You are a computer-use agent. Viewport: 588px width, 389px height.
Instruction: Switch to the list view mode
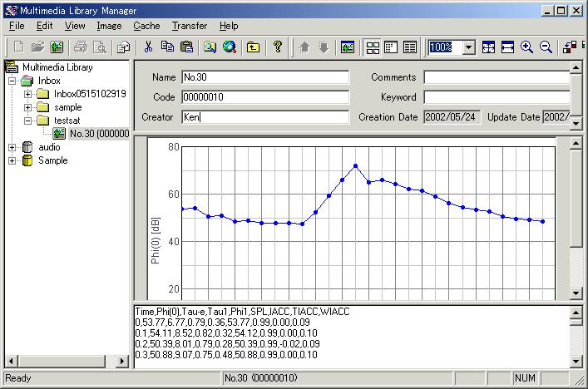tap(391, 47)
